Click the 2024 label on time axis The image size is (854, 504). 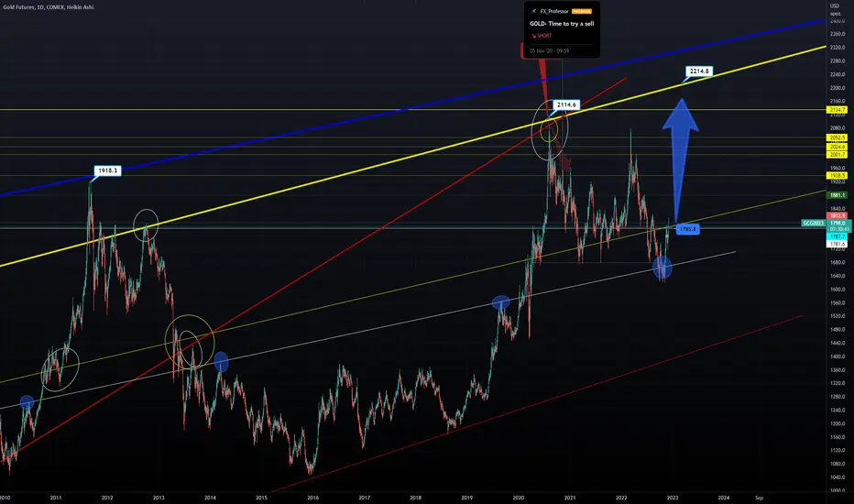click(724, 498)
